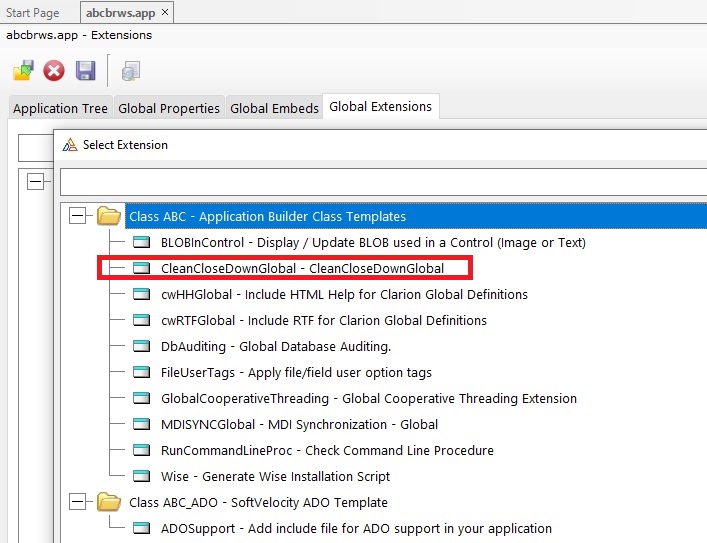Click the BLOBInControl template icon
707x543 pixels.
(x=142, y=242)
